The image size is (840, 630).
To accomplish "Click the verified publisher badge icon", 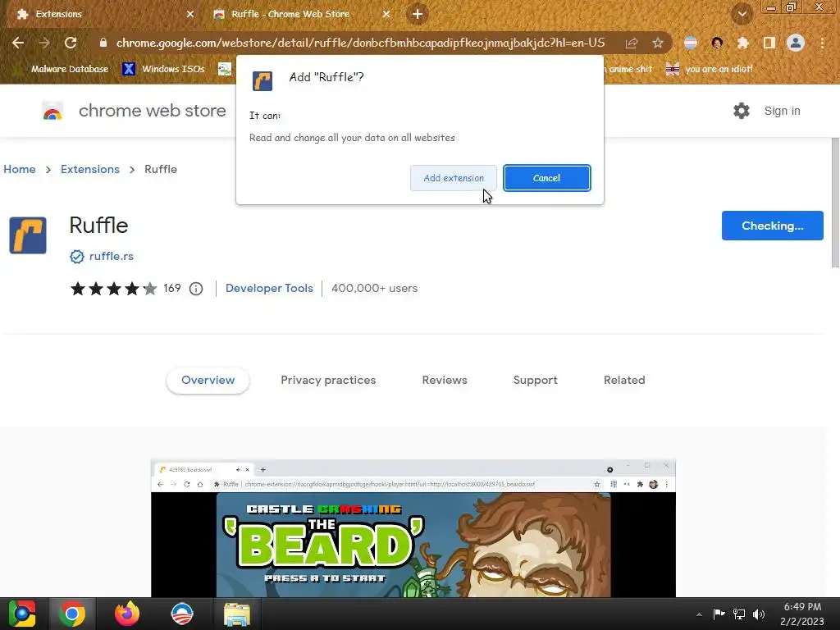I will (x=77, y=257).
